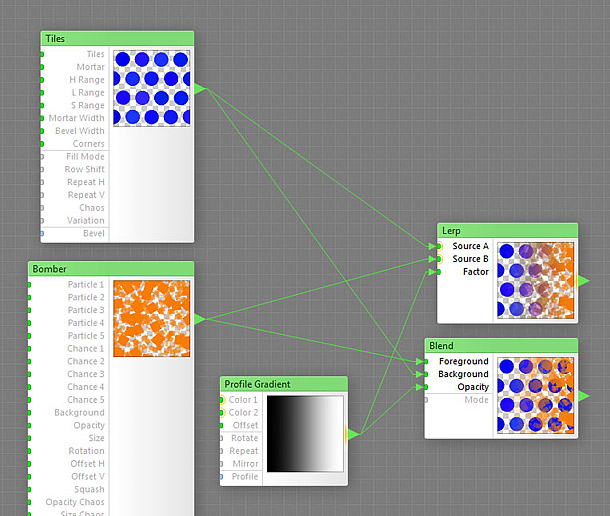Click the Lerp node output arrow
Screen dimensions: 610x516
(x=582, y=281)
